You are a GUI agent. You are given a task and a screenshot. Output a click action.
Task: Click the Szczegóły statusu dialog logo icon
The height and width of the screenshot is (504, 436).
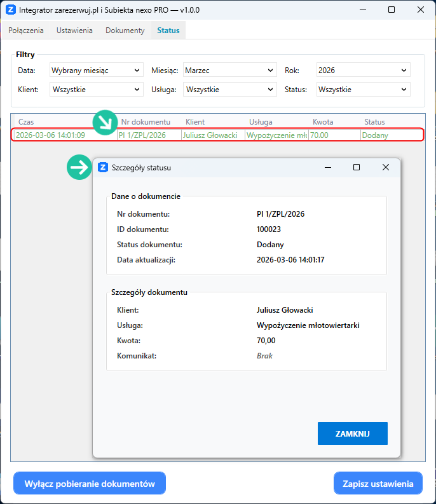coord(102,168)
